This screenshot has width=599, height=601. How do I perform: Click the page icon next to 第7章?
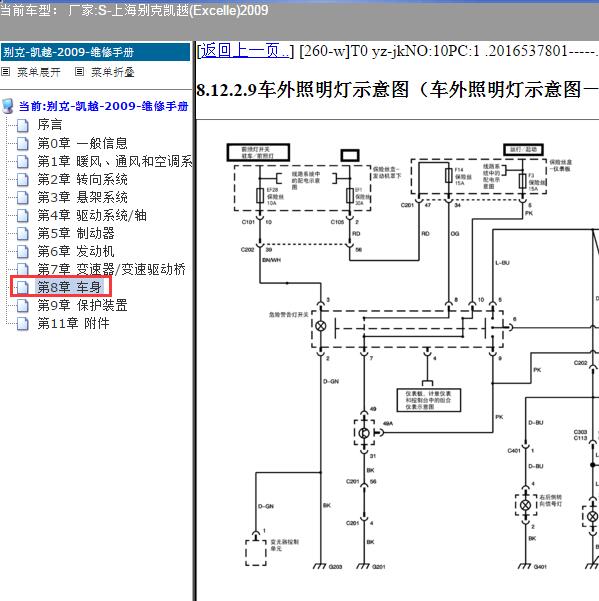[x=23, y=269]
